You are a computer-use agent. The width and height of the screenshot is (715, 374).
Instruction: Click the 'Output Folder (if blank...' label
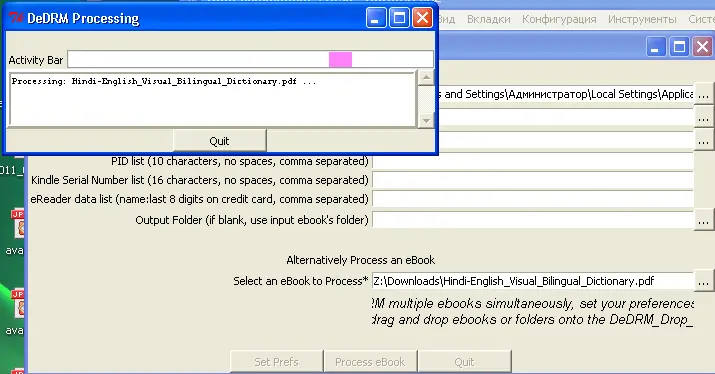click(252, 220)
